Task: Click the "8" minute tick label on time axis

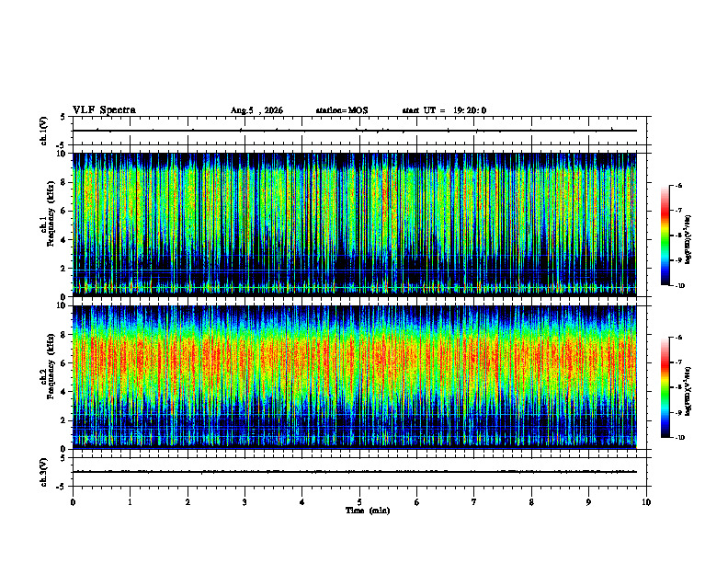Action: tap(531, 502)
